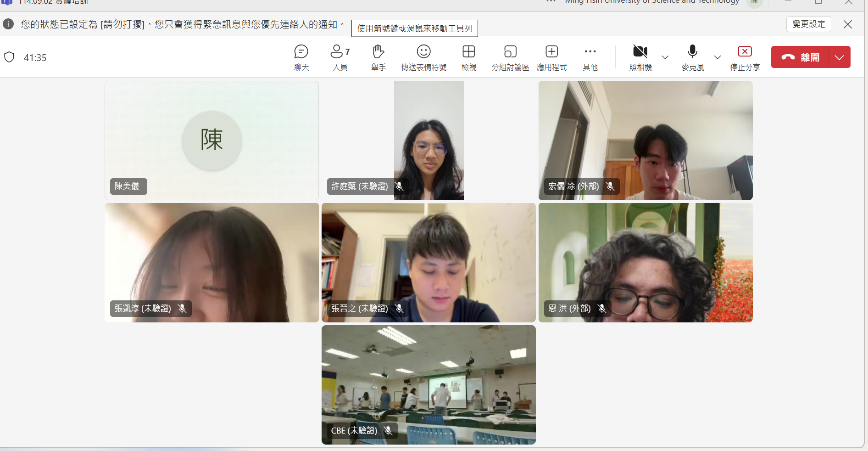868x451 pixels.
Task: Open the emoji reactions (傳送表情符號) menu
Action: point(423,57)
